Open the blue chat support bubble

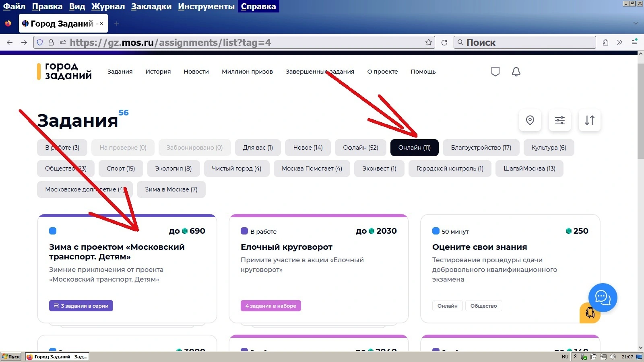pyautogui.click(x=603, y=298)
